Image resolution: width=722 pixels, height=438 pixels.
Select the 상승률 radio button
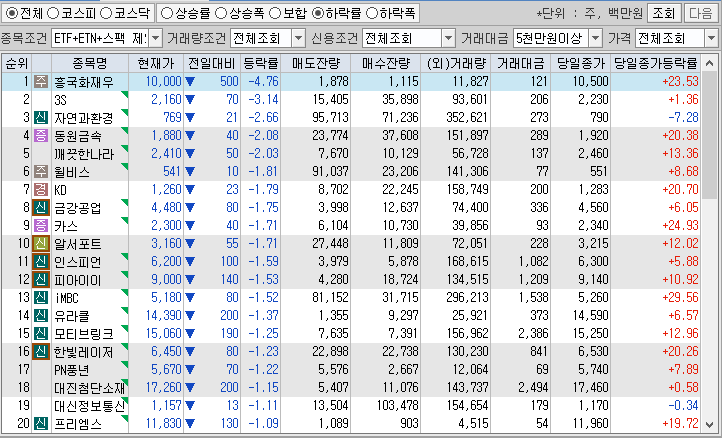[x=168, y=13]
